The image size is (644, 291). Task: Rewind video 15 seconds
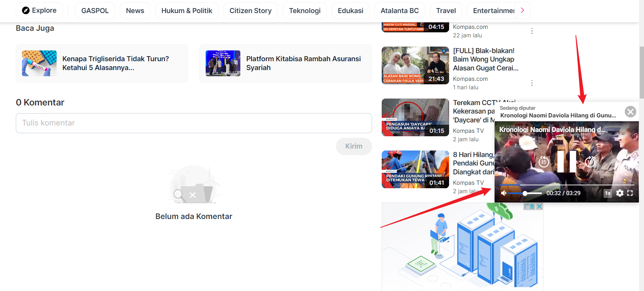[x=543, y=162]
